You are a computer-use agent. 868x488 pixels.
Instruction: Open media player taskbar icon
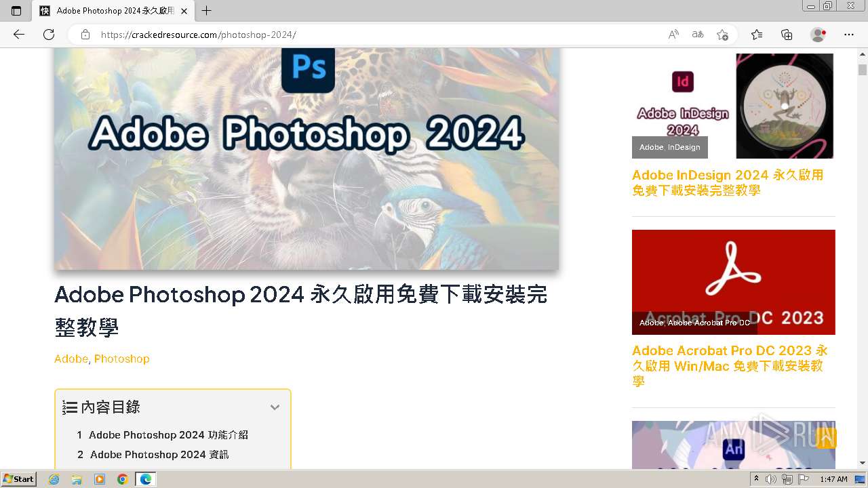(100, 479)
